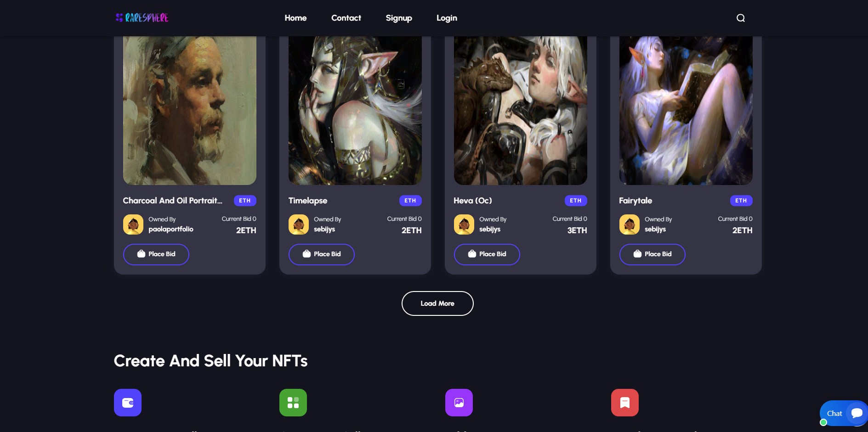Open the search icon in header
The width and height of the screenshot is (868, 432).
(740, 18)
